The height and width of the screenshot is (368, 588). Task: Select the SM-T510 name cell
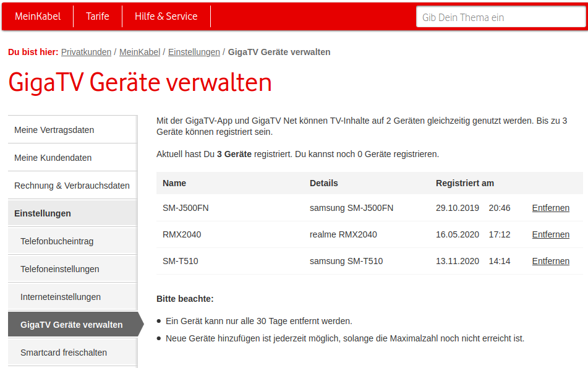(x=181, y=261)
